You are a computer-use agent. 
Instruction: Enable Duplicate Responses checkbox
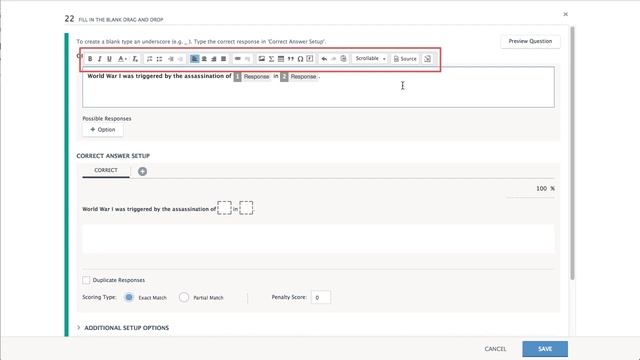pos(86,280)
